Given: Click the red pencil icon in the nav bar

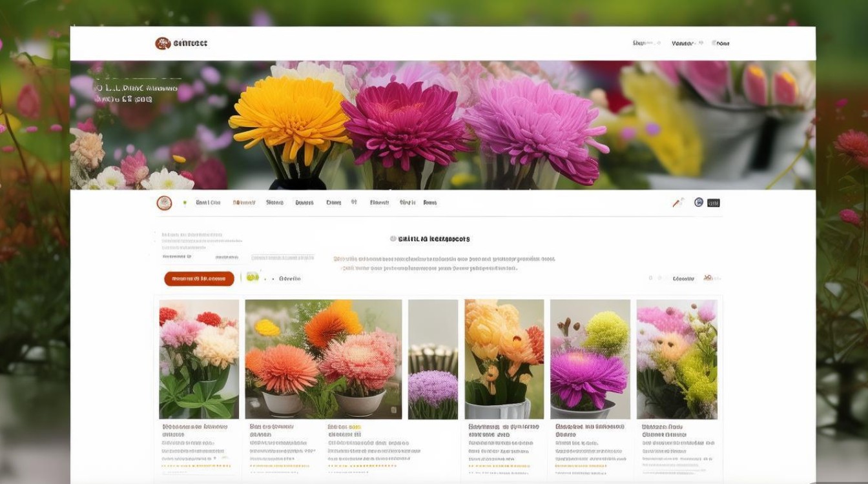Looking at the screenshot, I should coord(677,203).
